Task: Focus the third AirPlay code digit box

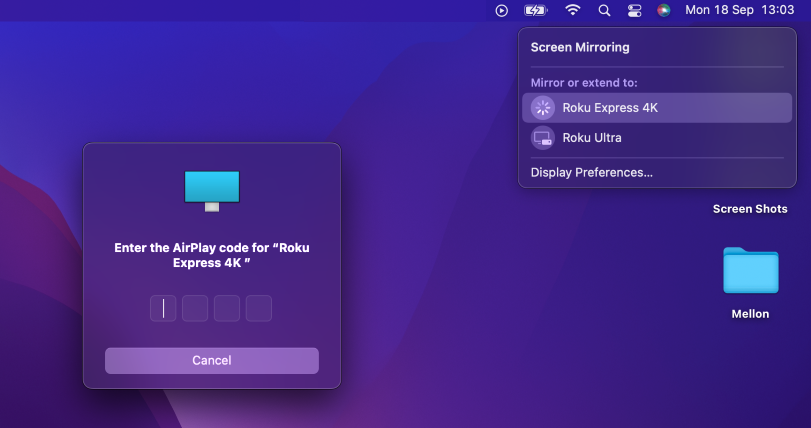Action: 227,308
